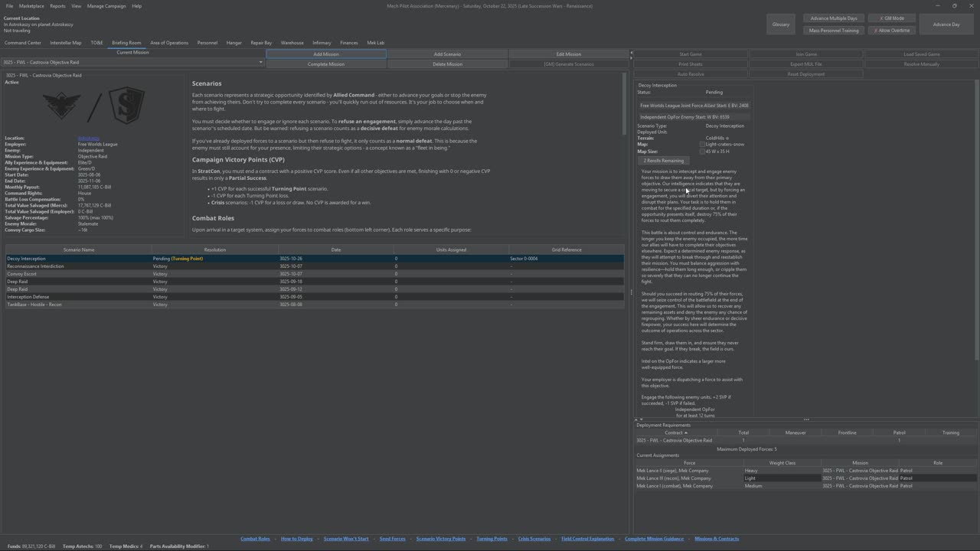Tick the checkbox beside 45 W x 35 H

point(702,152)
